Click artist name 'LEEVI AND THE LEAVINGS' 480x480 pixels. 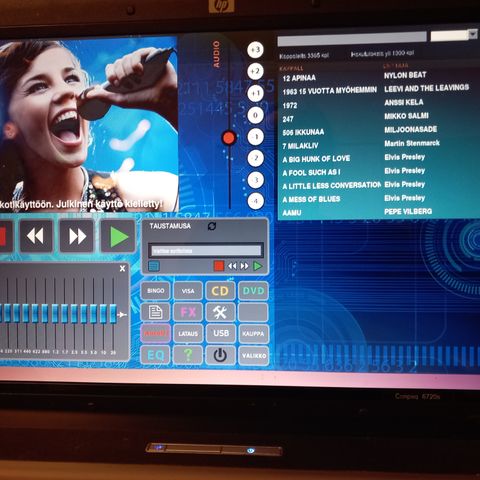point(426,88)
